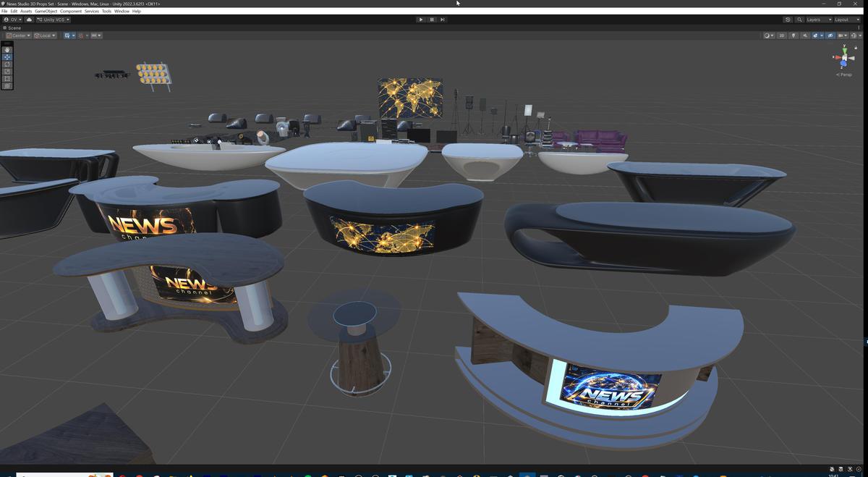Open Local rotation mode dropdown
This screenshot has height=477, width=868.
[45, 35]
